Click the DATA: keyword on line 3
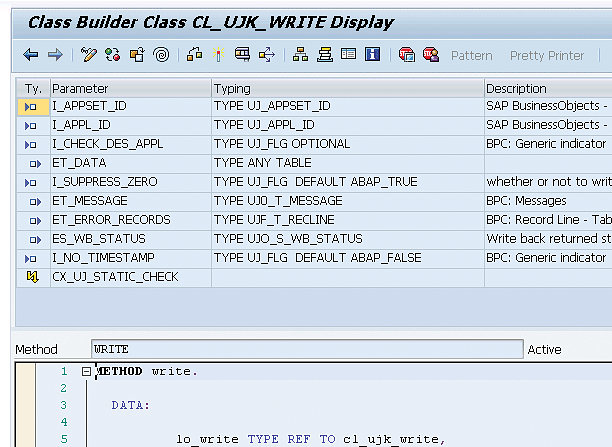 coord(130,405)
